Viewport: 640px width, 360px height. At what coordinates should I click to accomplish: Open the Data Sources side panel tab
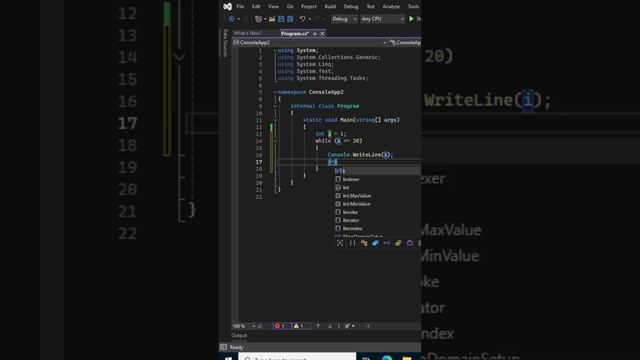[x=225, y=42]
